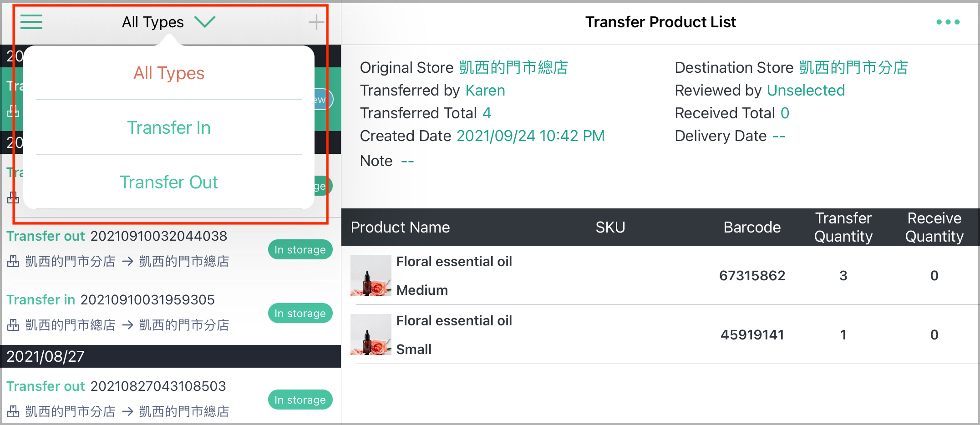Tap the plus icon to add transfer

[x=316, y=22]
